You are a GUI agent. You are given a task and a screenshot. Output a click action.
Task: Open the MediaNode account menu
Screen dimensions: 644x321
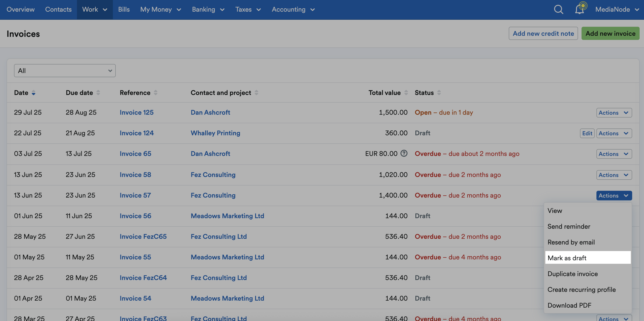[x=617, y=9]
